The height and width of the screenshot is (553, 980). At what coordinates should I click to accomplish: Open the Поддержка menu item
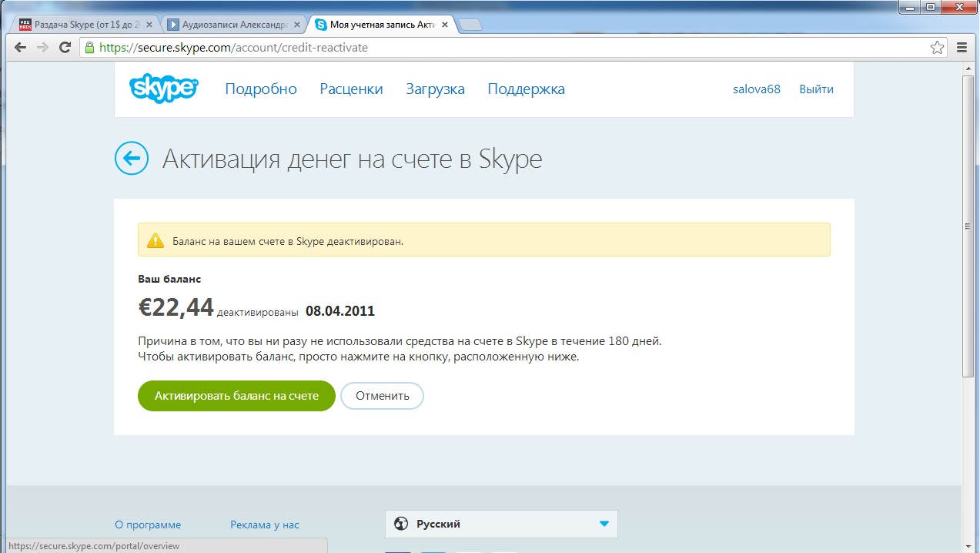pyautogui.click(x=526, y=89)
